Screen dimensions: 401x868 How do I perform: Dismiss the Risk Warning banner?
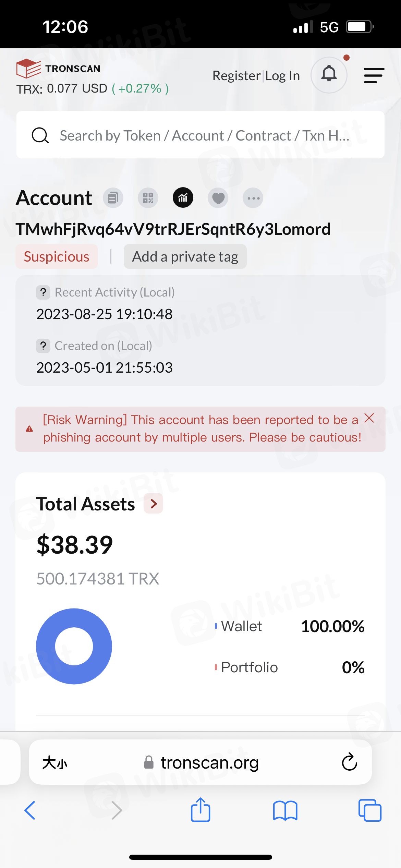369,418
